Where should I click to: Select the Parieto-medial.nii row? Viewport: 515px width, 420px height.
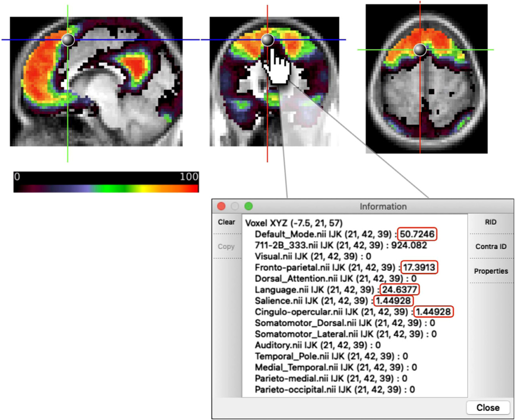(x=331, y=378)
